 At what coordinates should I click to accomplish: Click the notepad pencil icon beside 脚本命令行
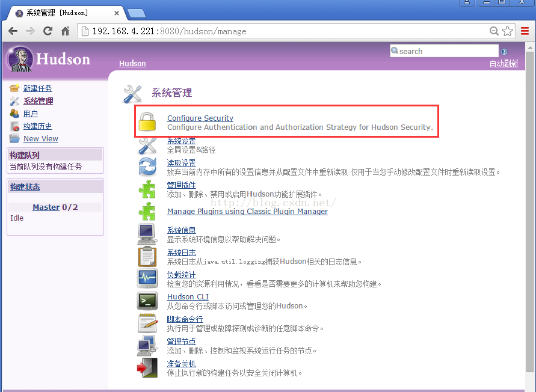147,323
